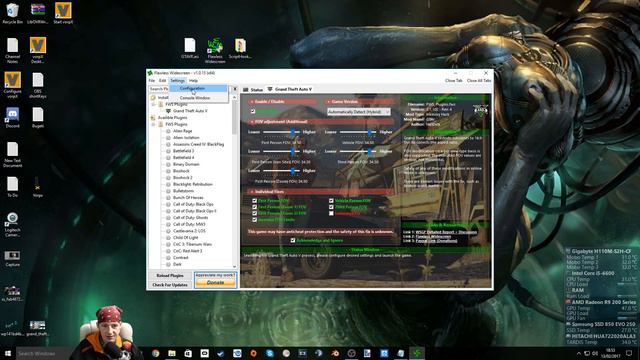Open the Bugett desktop file
640x360 pixels.
tap(38, 118)
